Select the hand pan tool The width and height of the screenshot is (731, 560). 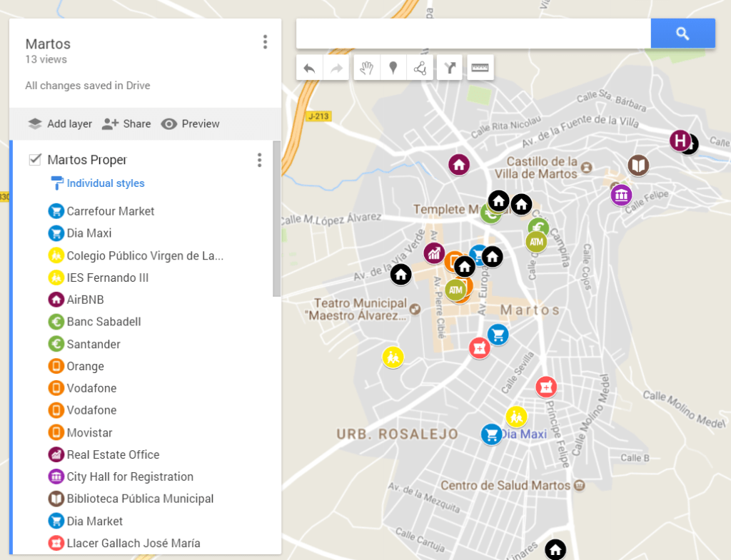tap(366, 68)
